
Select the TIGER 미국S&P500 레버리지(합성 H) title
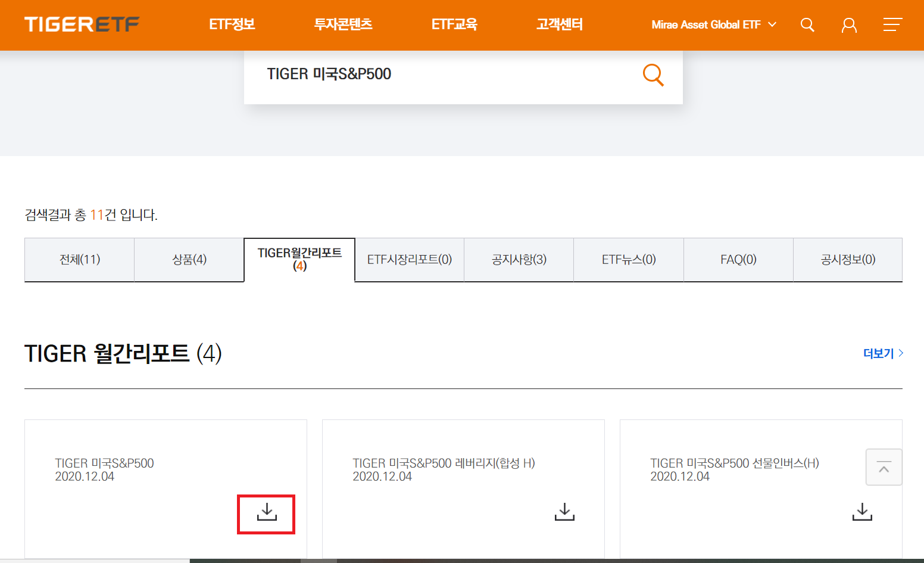[444, 464]
